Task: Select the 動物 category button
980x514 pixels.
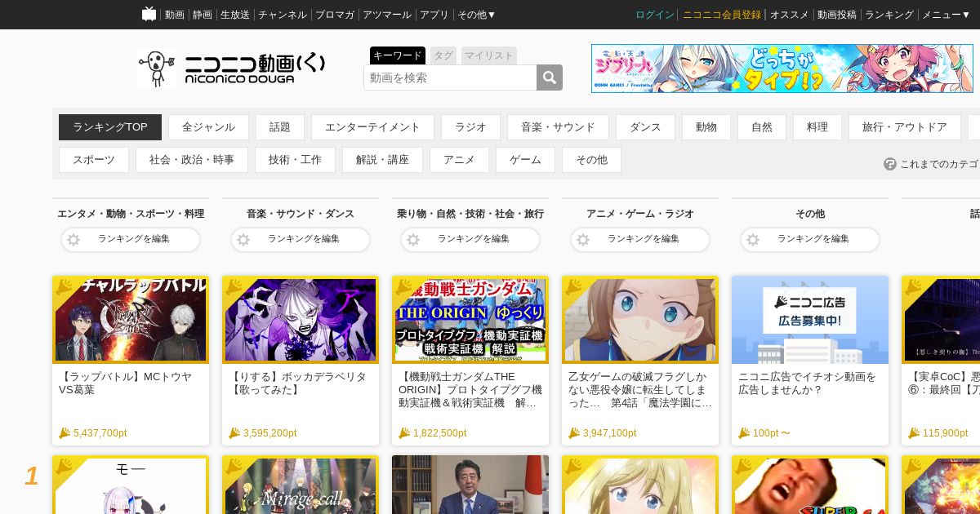Action: click(x=706, y=127)
